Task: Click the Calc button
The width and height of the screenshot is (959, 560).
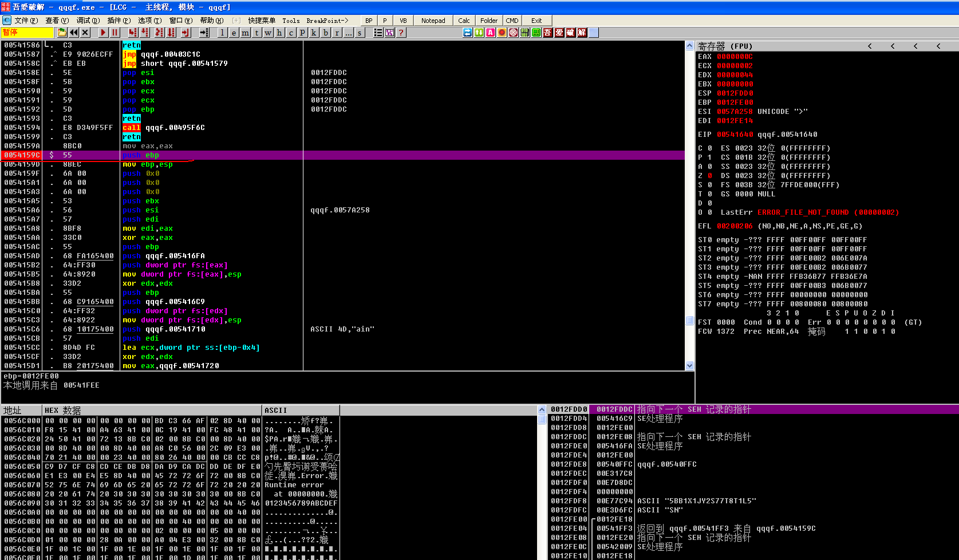Action: (x=464, y=21)
